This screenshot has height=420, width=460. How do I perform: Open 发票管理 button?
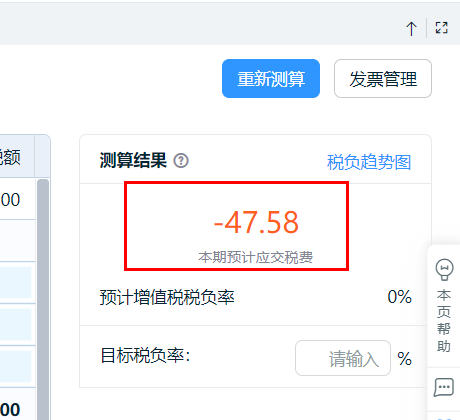coord(383,79)
